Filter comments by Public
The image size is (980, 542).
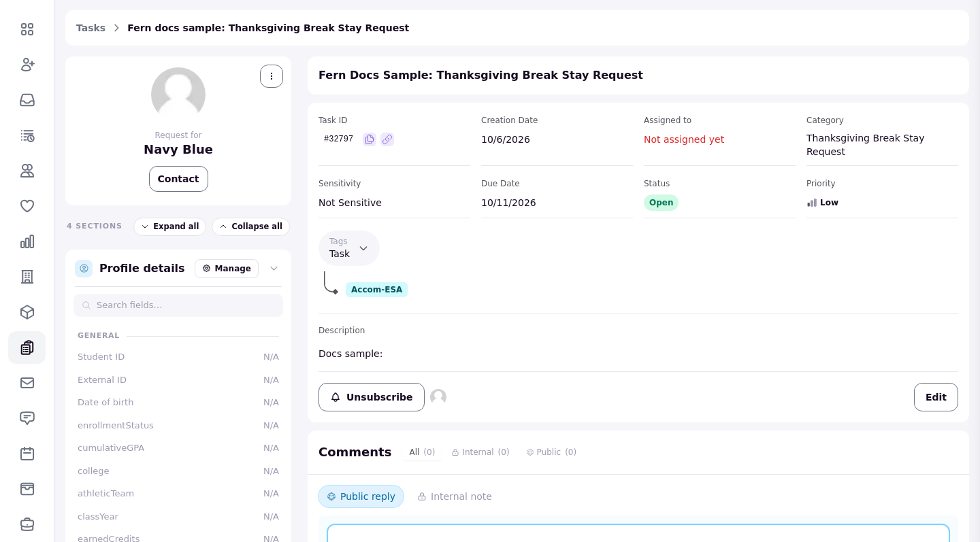pyautogui.click(x=551, y=452)
